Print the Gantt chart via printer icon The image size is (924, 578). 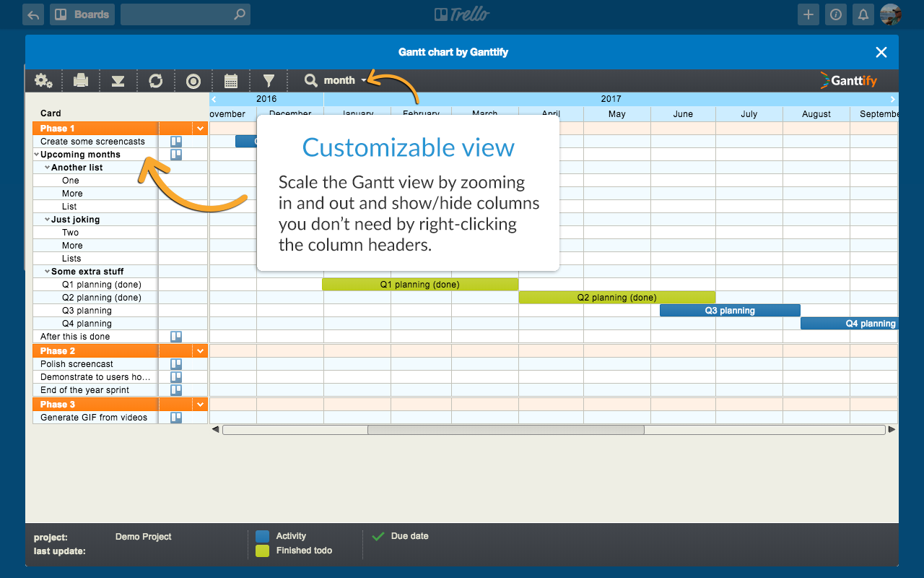81,80
